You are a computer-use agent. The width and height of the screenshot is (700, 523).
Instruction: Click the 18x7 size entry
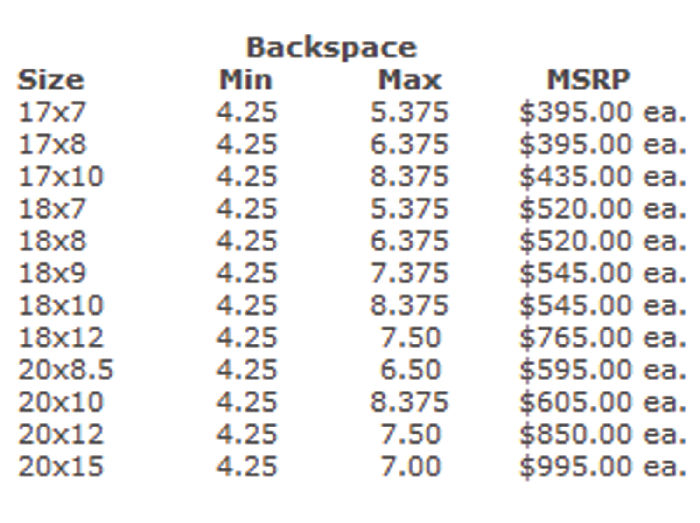52,209
